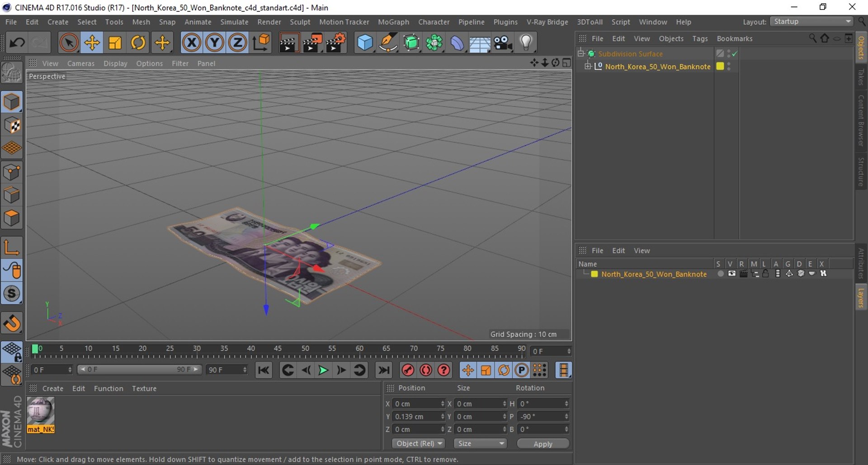The width and height of the screenshot is (868, 465).
Task: Toggle layer visibility eye for banknote layer
Action: (x=731, y=274)
